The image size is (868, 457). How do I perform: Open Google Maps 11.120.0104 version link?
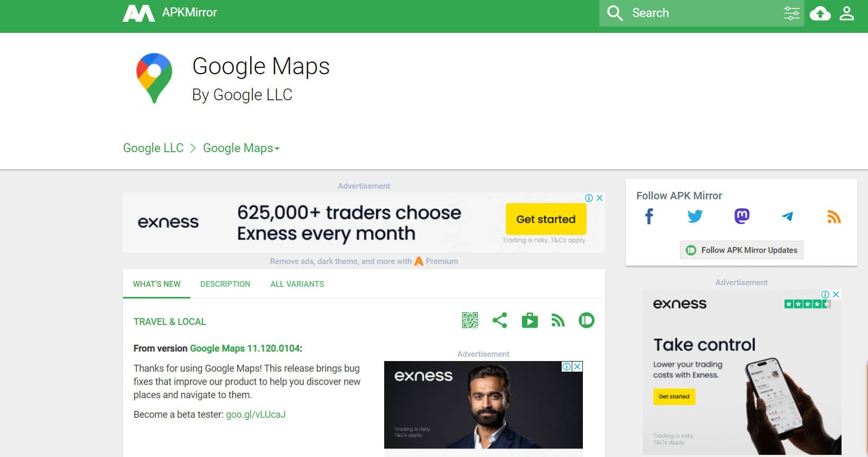[x=245, y=348]
